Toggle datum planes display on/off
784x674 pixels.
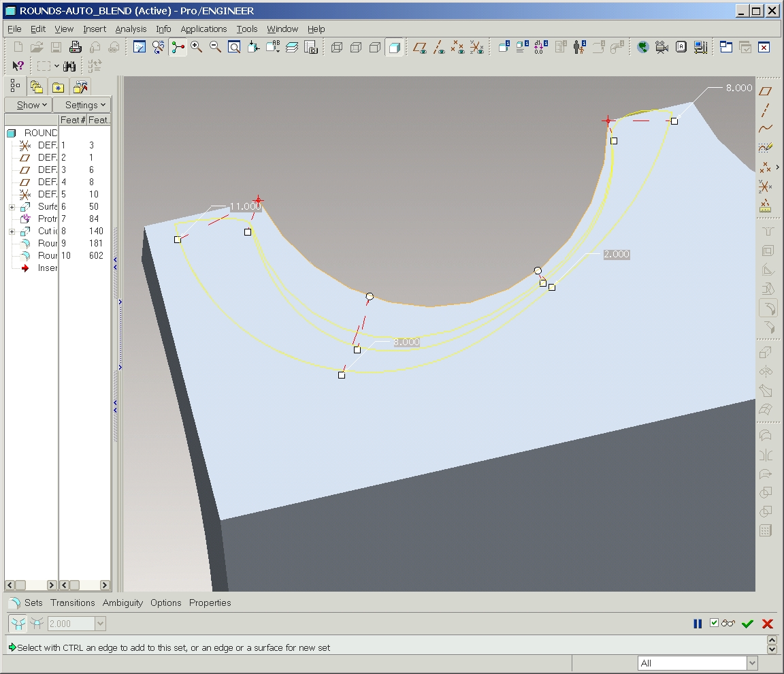pyautogui.click(x=421, y=47)
